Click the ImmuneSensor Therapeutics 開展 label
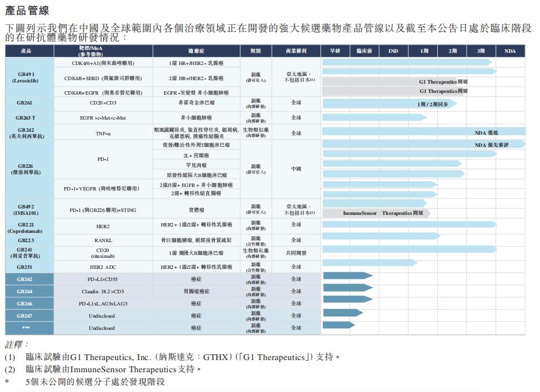Image resolution: width=540 pixels, height=392 pixels. point(380,214)
